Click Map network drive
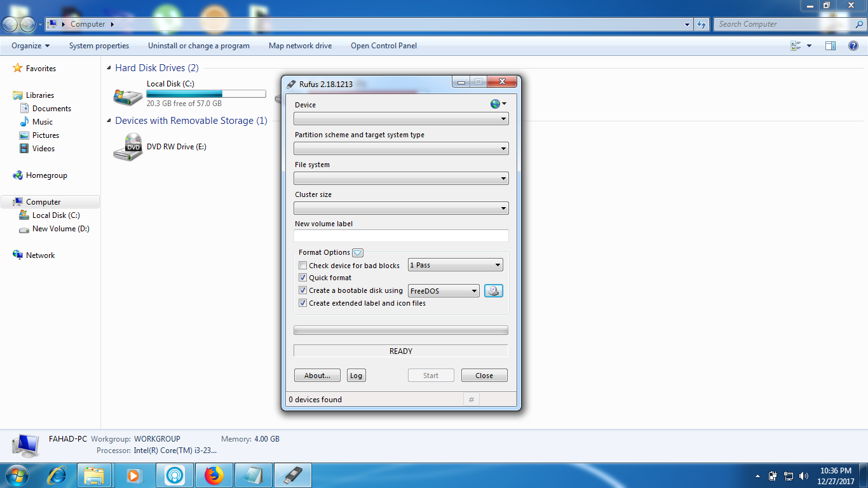Image resolution: width=868 pixels, height=488 pixels. click(x=300, y=46)
